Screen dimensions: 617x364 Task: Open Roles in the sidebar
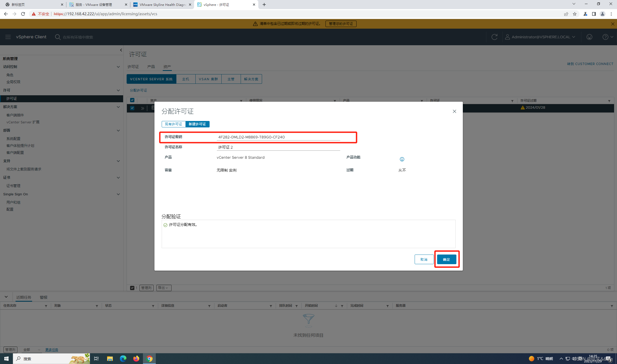[x=10, y=75]
